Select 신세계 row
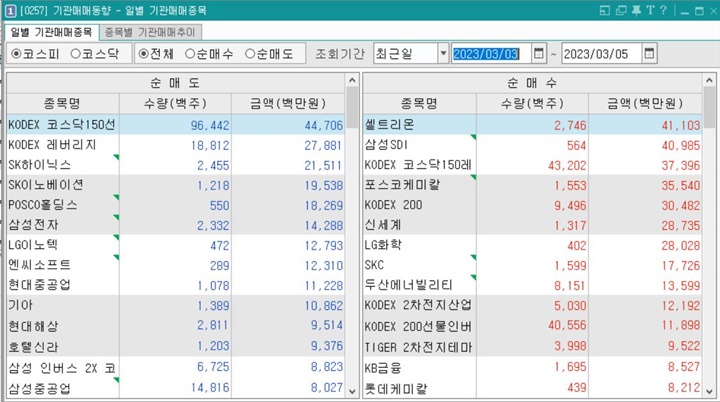This screenshot has height=402, width=720. point(532,225)
